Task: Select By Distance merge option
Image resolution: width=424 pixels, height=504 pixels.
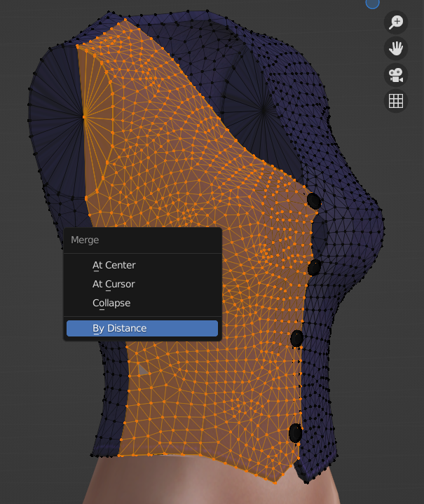Action: (x=142, y=328)
